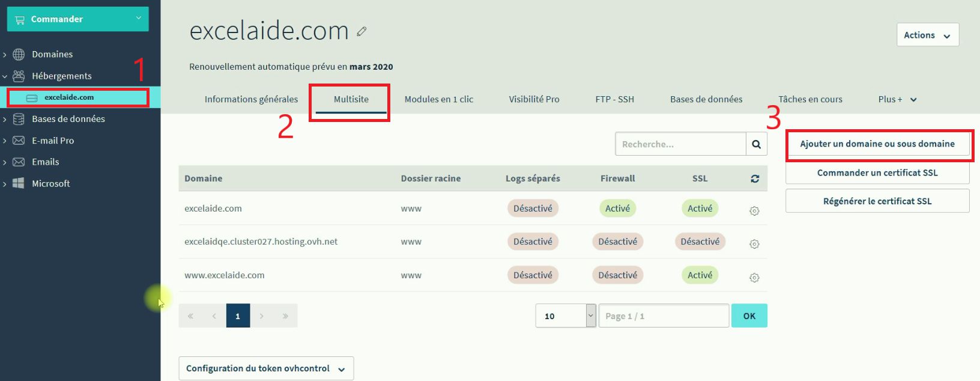
Task: Open the Modules en 1 clic tab
Action: click(x=439, y=99)
